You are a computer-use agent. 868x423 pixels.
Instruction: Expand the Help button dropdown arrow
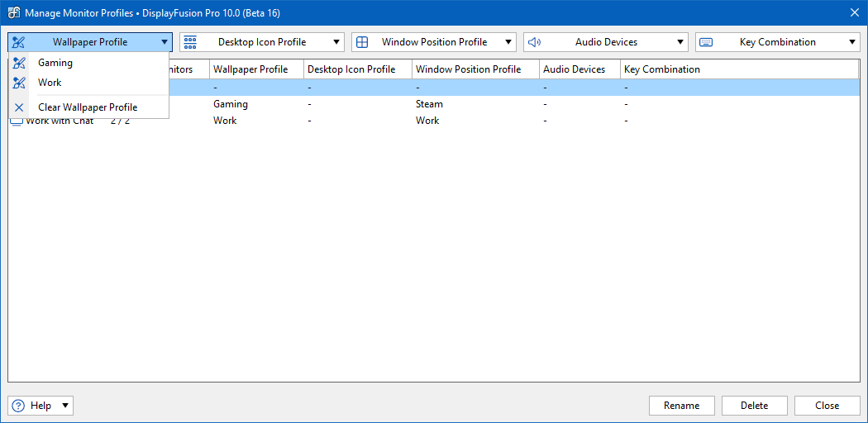(x=65, y=406)
